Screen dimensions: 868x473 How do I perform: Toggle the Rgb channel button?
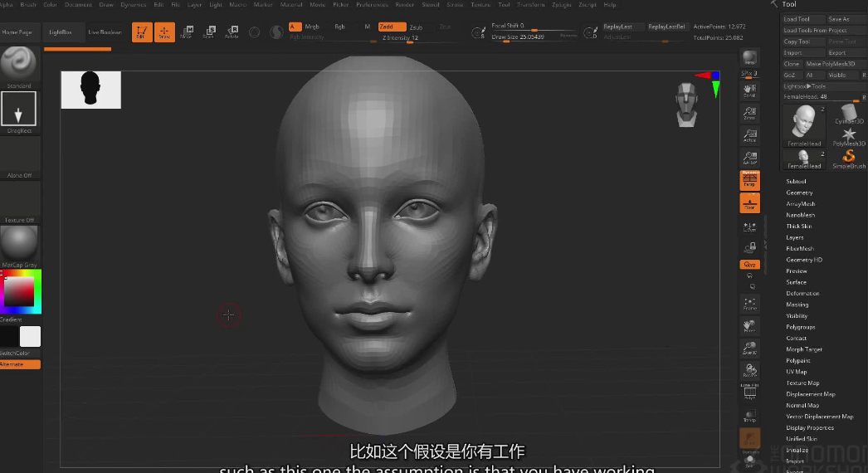point(340,27)
